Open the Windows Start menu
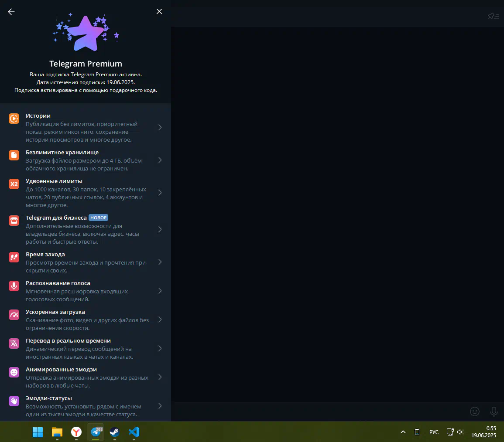This screenshot has height=442, width=504. point(38,432)
